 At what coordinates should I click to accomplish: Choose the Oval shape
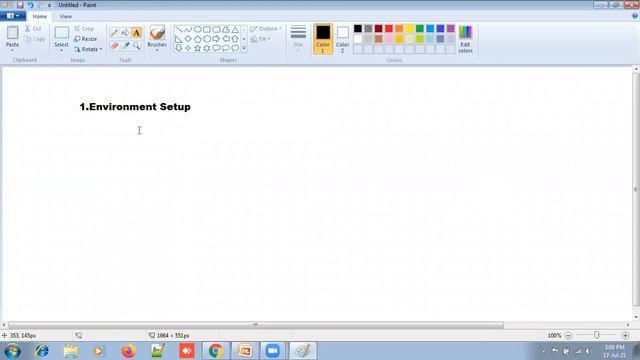point(198,29)
